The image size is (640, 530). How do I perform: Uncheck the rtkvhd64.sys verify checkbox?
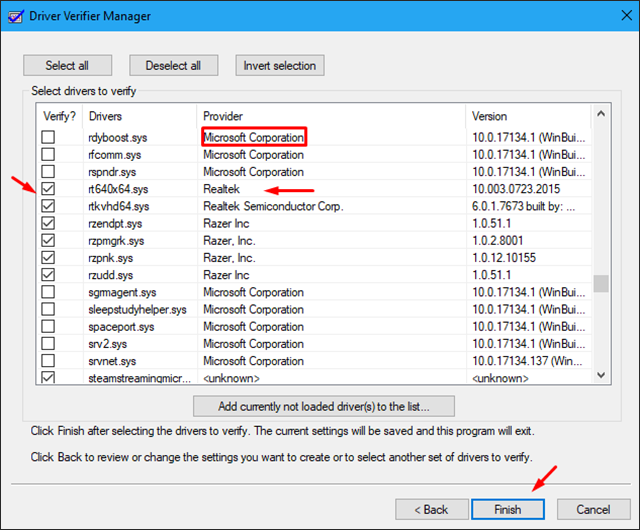click(x=48, y=206)
